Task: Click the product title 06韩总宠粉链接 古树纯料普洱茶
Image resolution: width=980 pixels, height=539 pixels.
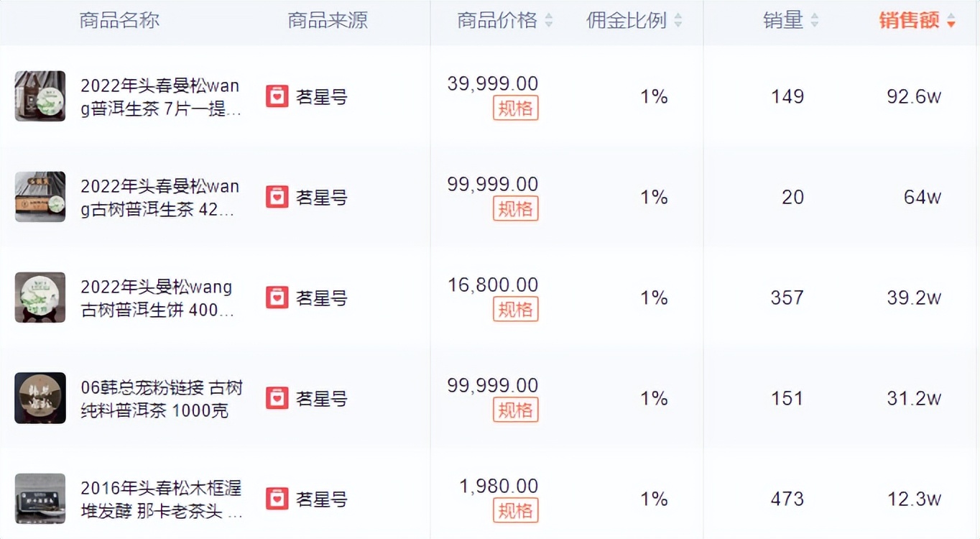Action: [161, 397]
